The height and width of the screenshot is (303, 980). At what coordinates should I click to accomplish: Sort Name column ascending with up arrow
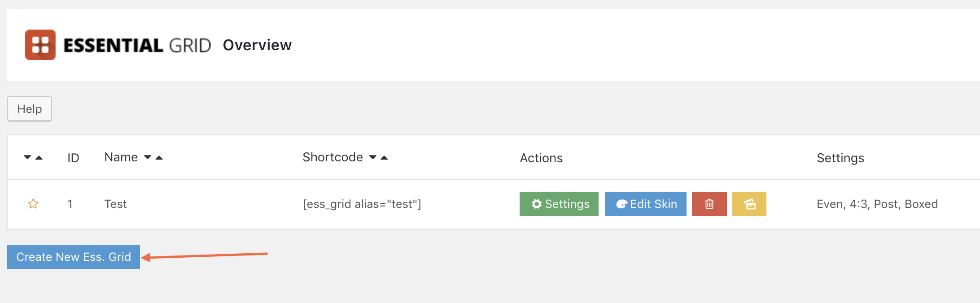(159, 157)
